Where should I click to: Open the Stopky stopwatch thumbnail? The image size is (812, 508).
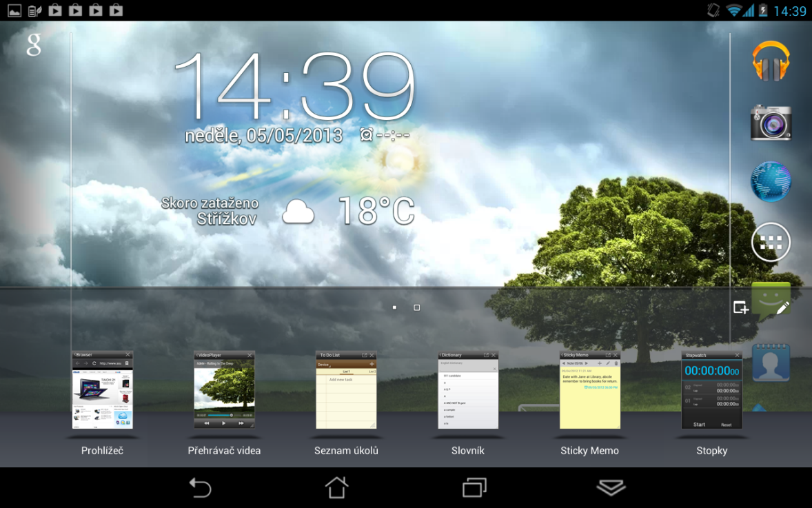coord(711,389)
